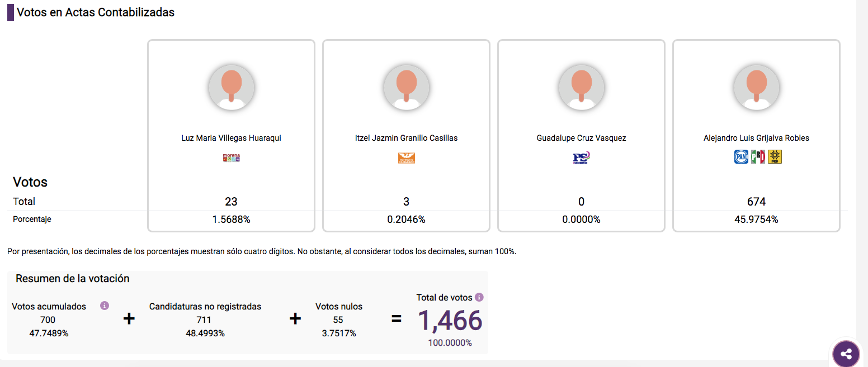Select candidate name Alejandro Luis Grijalva Robles
This screenshot has width=868, height=367.
coord(756,138)
